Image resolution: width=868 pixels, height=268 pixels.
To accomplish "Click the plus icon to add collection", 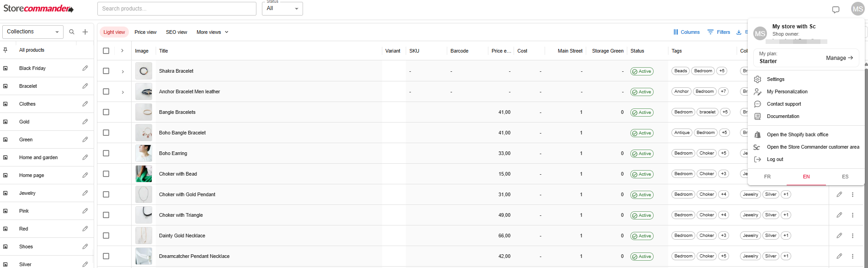I will click(85, 32).
